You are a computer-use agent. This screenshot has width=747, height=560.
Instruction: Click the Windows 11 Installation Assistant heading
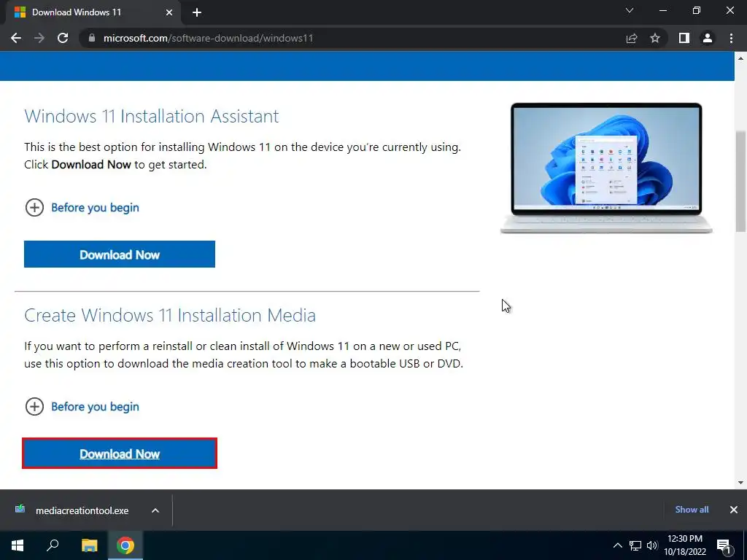click(x=152, y=116)
